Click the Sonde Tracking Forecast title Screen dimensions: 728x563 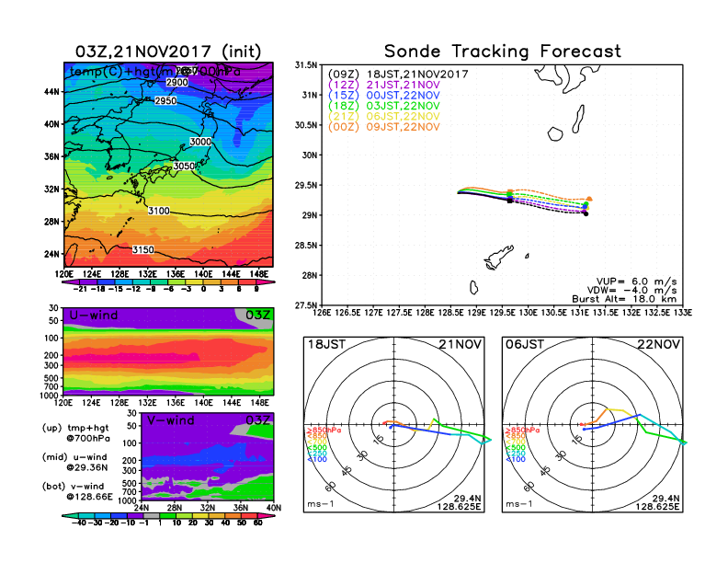[502, 52]
